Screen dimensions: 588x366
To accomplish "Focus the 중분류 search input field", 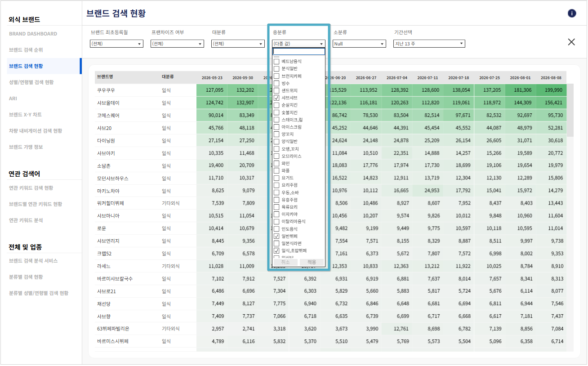I will [x=299, y=51].
